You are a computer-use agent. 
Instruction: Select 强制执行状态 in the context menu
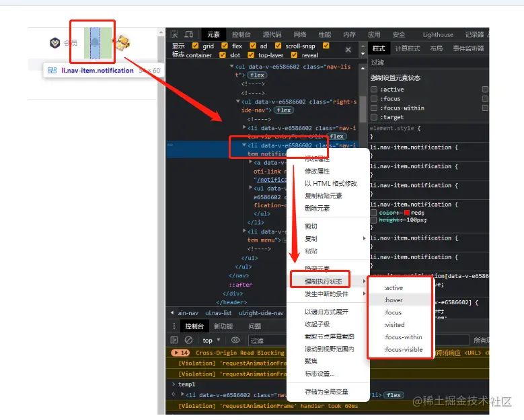click(x=328, y=281)
